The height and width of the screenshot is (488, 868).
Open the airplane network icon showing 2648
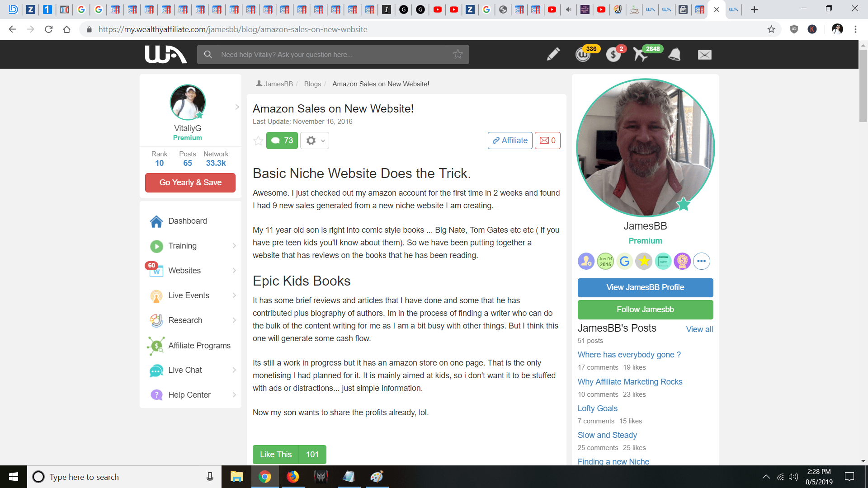[641, 55]
